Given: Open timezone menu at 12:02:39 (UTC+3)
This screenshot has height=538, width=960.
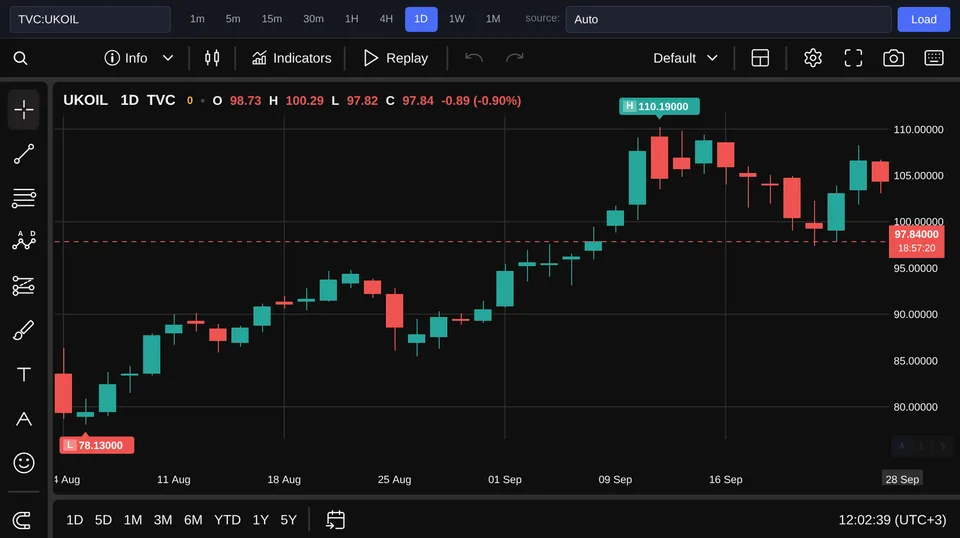Looking at the screenshot, I should (x=892, y=520).
